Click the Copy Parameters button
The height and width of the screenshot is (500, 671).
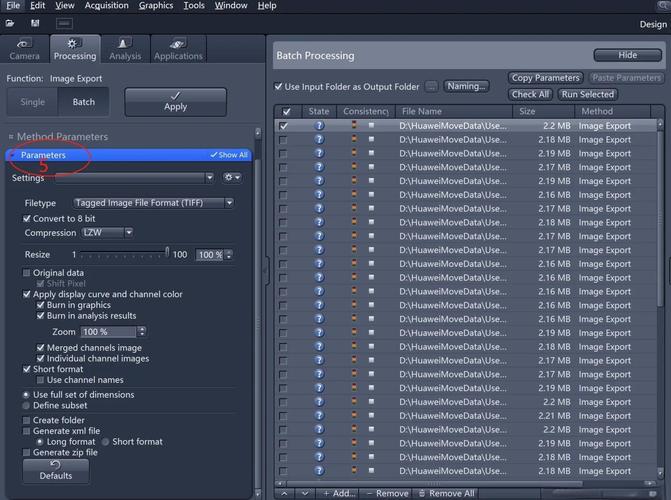(x=545, y=78)
